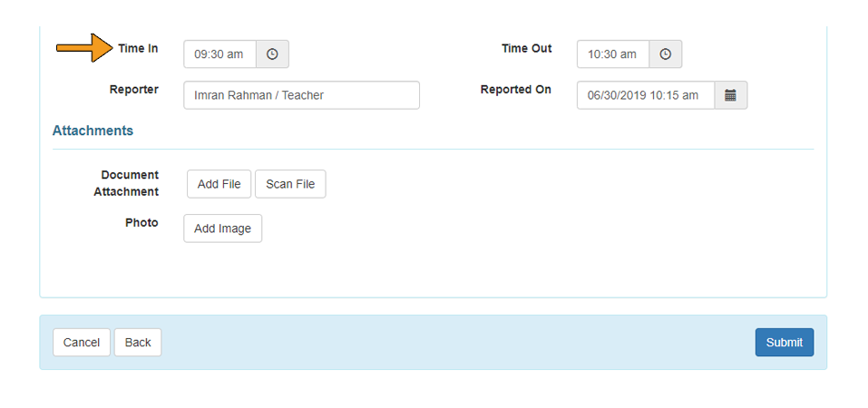Viewport: 868px width, 408px height.
Task: Open the Time In clock picker
Action: click(272, 54)
